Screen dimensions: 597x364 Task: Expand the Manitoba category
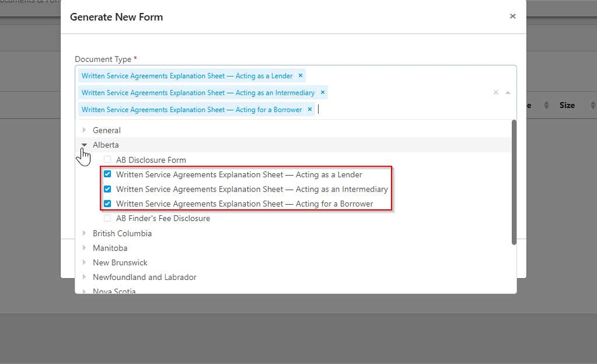coord(85,248)
